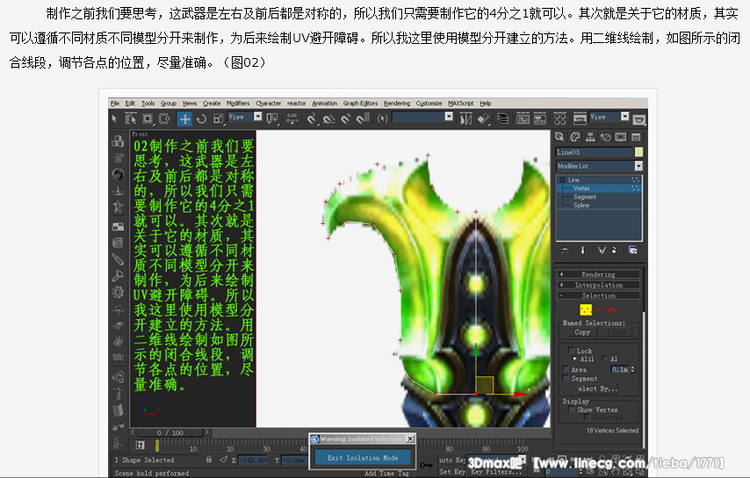The image size is (750, 478).
Task: Collapse the Selection rollout
Action: coord(598,296)
